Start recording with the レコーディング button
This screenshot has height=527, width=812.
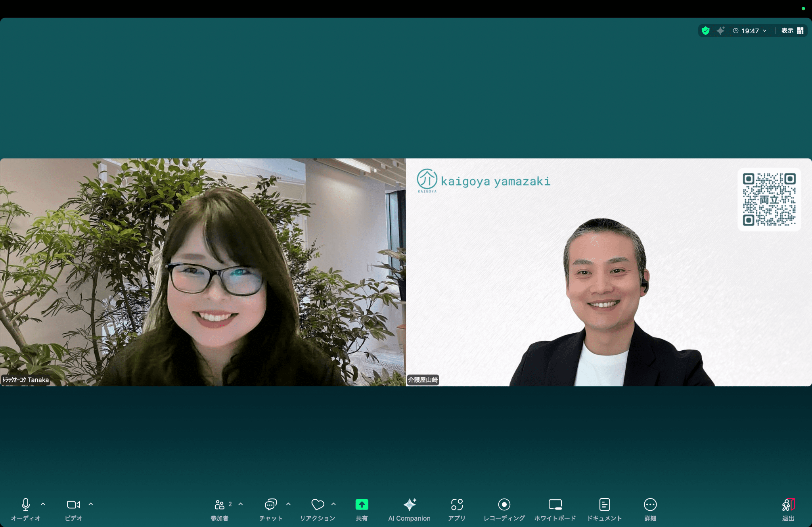point(504,504)
